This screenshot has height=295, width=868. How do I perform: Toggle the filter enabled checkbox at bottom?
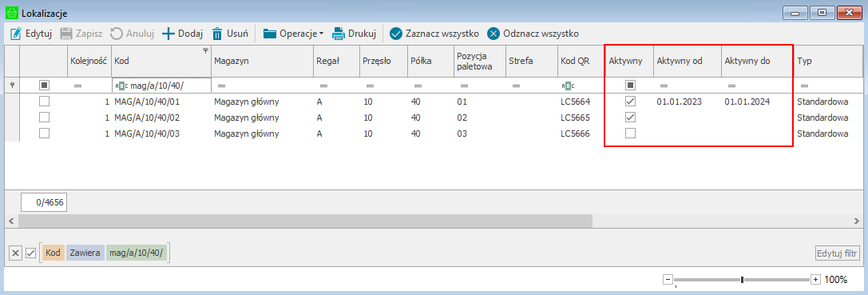pyautogui.click(x=31, y=253)
